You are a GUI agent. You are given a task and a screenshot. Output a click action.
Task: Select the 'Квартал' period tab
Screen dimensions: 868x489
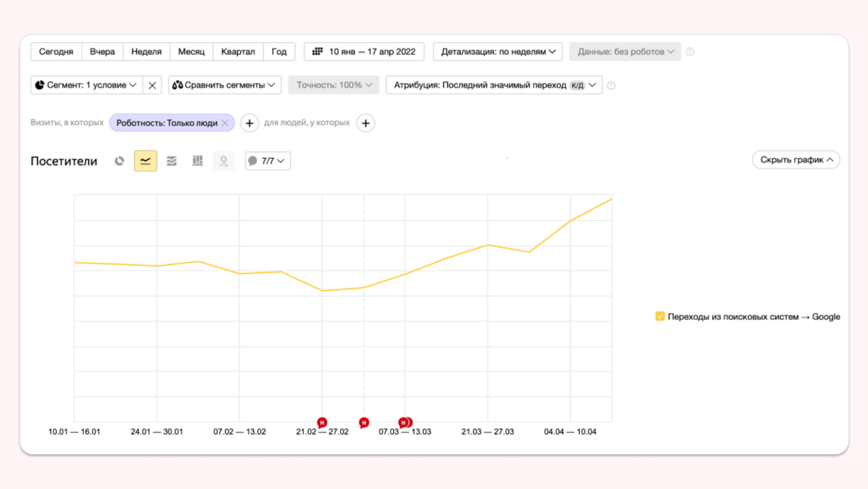[x=238, y=52]
